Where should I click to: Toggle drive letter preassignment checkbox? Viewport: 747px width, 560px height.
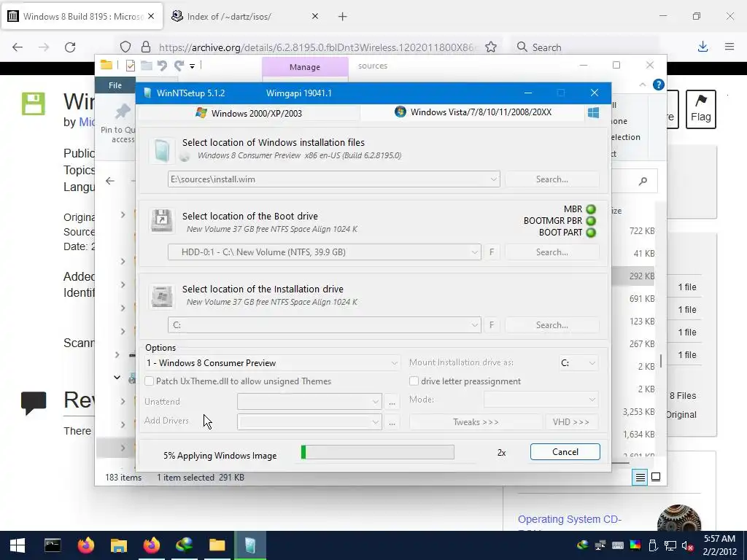[x=414, y=381]
